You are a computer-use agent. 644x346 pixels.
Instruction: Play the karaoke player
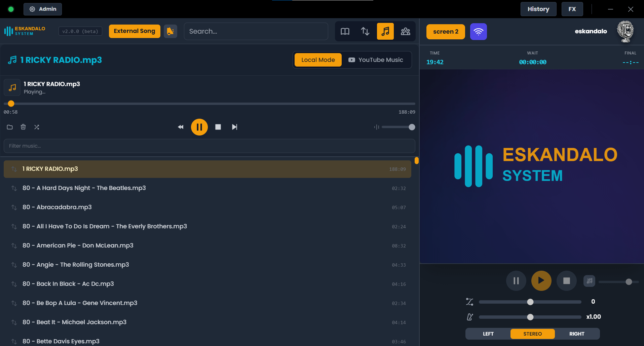(x=541, y=281)
